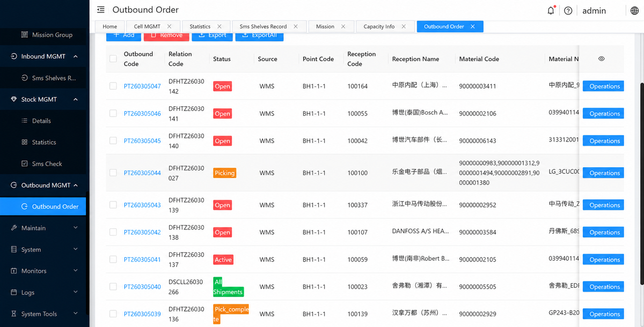Switch to the Mission tab
Image resolution: width=644 pixels, height=327 pixels.
click(x=325, y=26)
